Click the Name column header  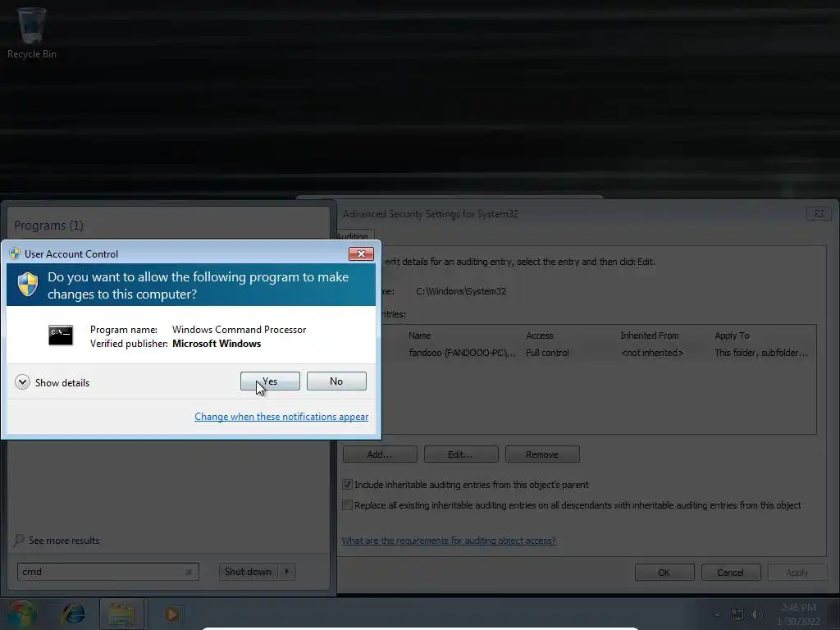pos(419,336)
